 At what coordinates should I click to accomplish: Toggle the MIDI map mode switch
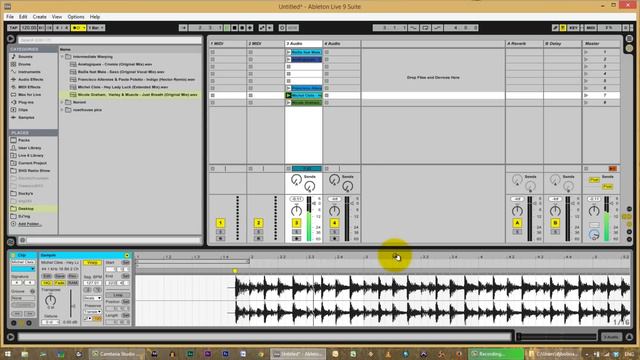(590, 28)
